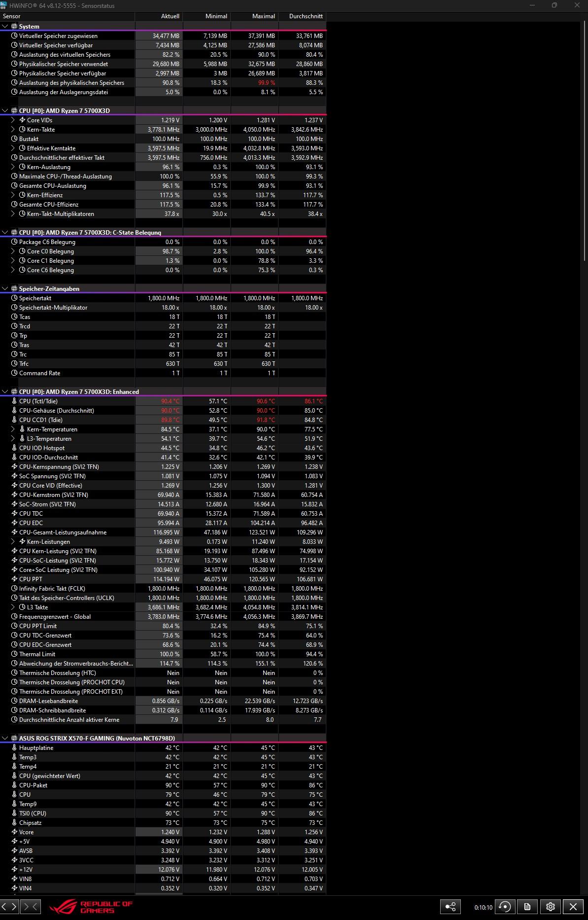Close sensors with the X button at bottom

(573, 906)
